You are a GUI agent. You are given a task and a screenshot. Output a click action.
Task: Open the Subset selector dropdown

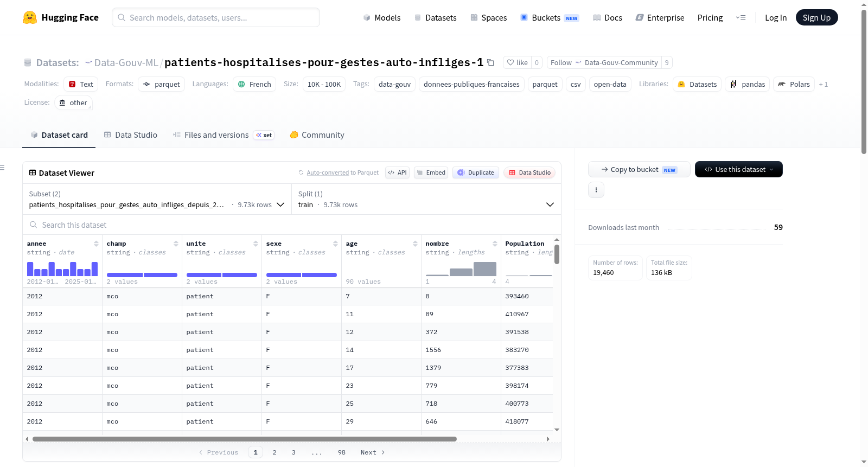click(157, 199)
